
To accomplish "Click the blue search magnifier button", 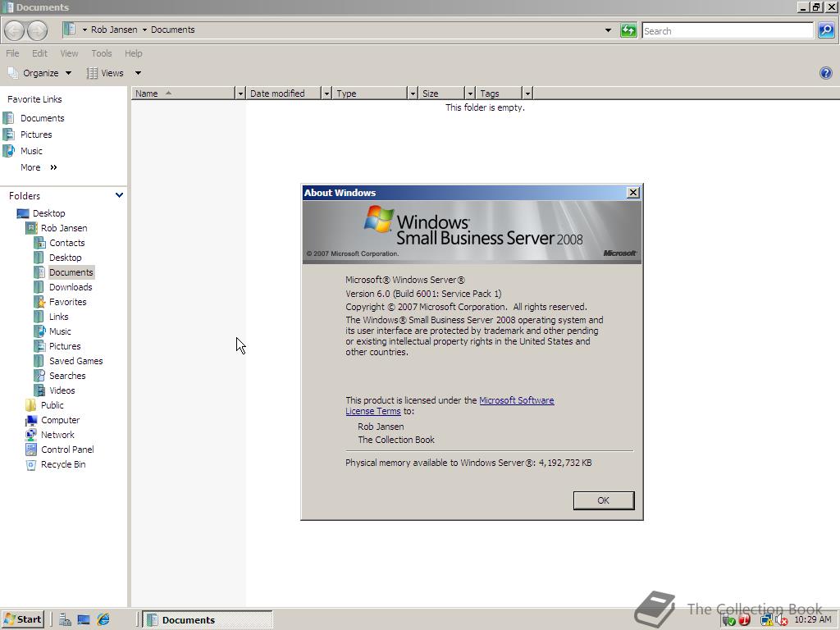I will [x=825, y=30].
